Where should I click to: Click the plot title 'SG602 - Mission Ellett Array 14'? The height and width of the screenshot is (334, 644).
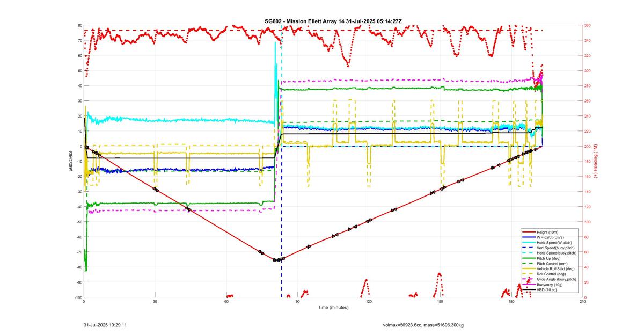point(305,21)
